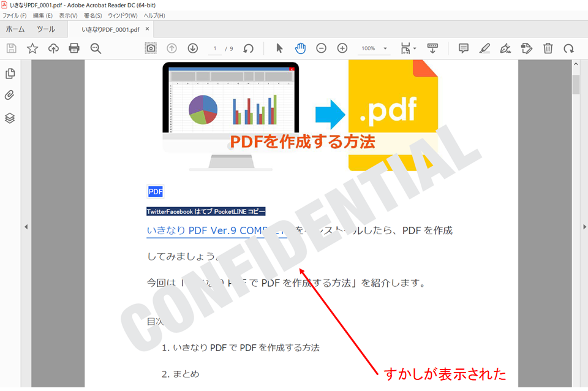Open the ウィンドウ(W) menu

pyautogui.click(x=123, y=15)
